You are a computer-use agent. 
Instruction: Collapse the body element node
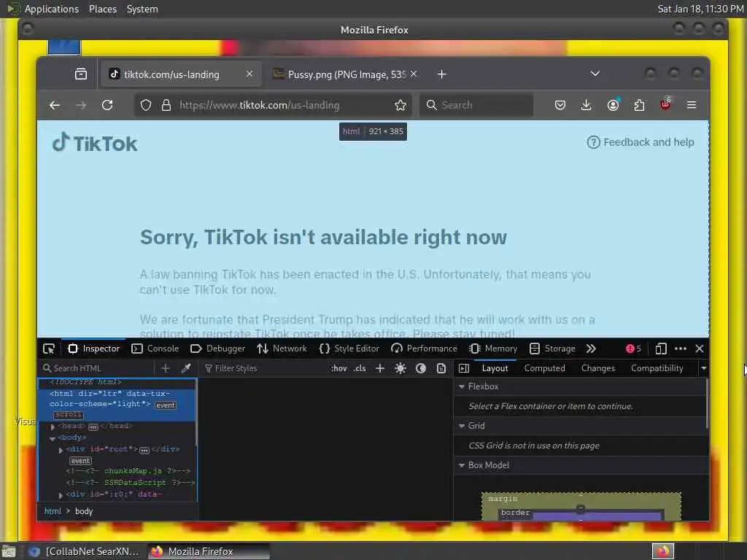53,438
